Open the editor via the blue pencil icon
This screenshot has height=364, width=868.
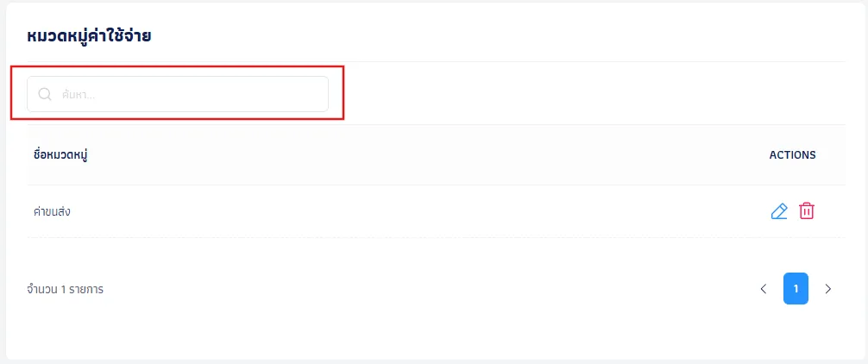(779, 211)
